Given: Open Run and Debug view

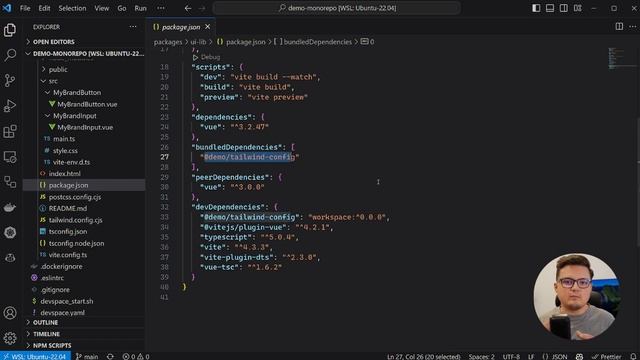Looking at the screenshot, I should [x=10, y=106].
